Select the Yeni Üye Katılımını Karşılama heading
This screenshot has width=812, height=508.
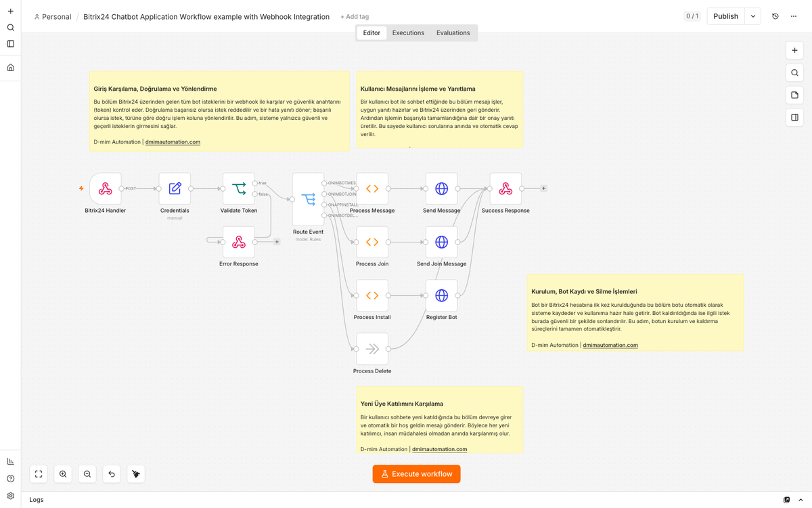(x=402, y=404)
